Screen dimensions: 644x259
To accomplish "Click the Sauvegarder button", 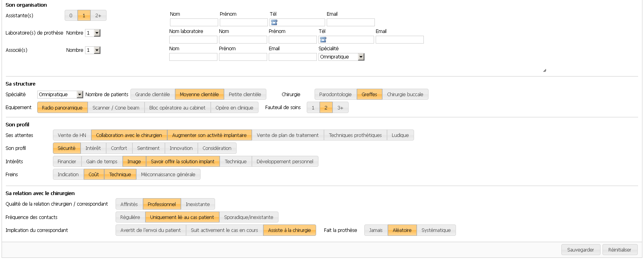I will click(581, 250).
